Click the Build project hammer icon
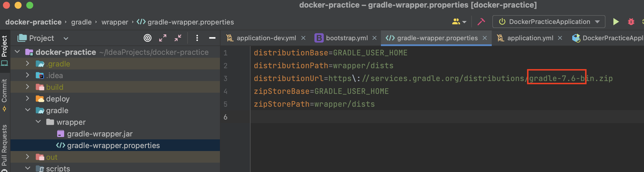Image resolution: width=644 pixels, height=172 pixels. click(481, 22)
